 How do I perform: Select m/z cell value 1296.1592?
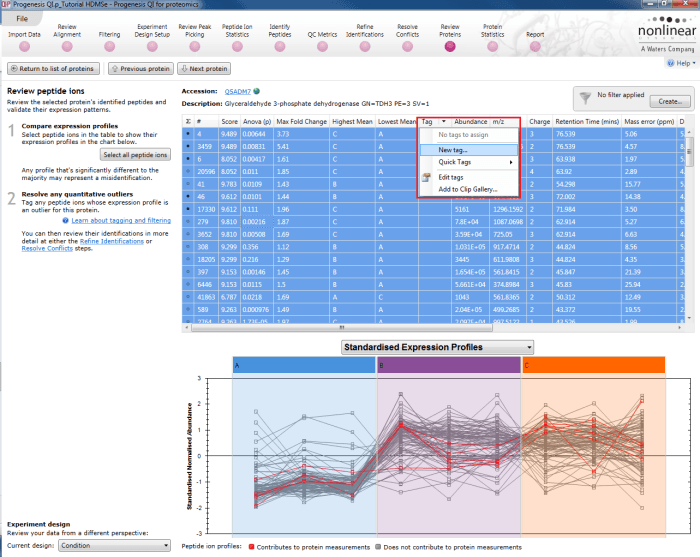(x=508, y=209)
